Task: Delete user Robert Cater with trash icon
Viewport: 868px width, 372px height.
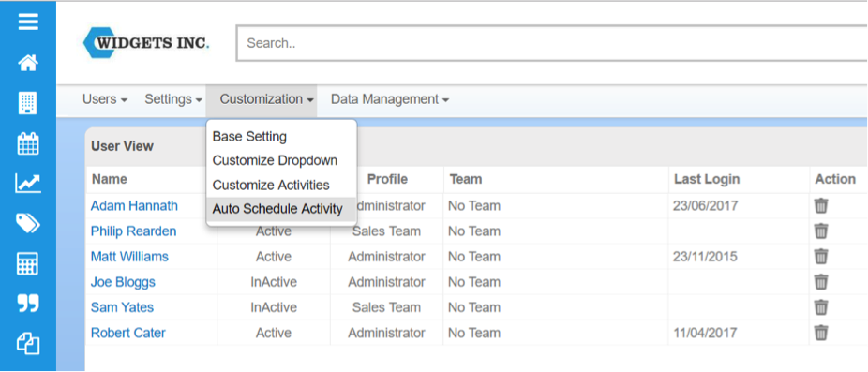Action: (821, 333)
